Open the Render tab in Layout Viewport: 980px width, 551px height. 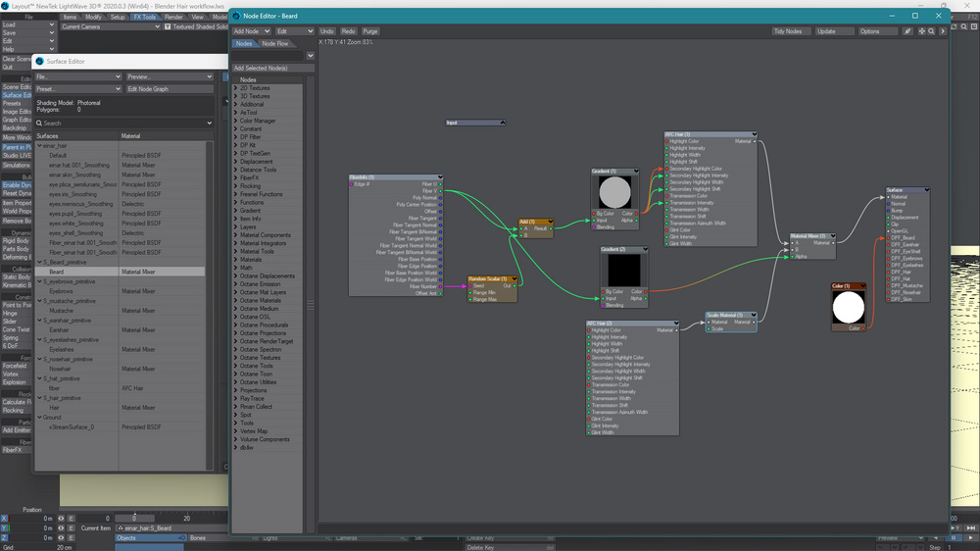(x=173, y=17)
